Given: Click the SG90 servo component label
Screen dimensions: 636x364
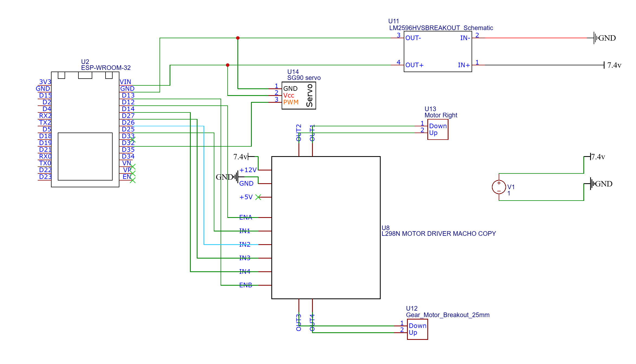Looking at the screenshot, I should [304, 78].
